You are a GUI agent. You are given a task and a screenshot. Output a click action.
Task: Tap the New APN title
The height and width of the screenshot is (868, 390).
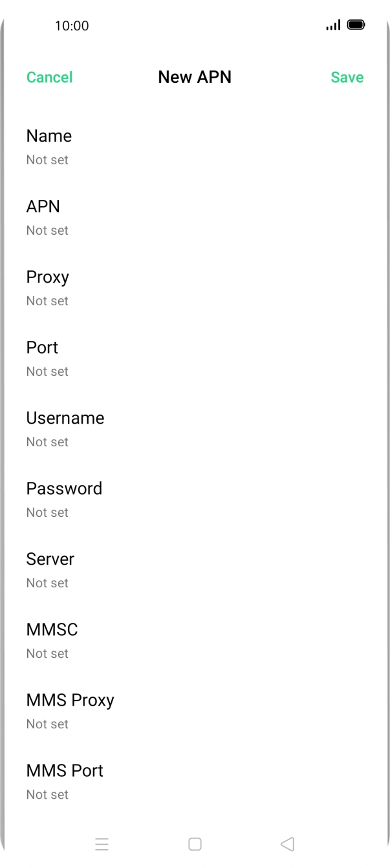195,77
